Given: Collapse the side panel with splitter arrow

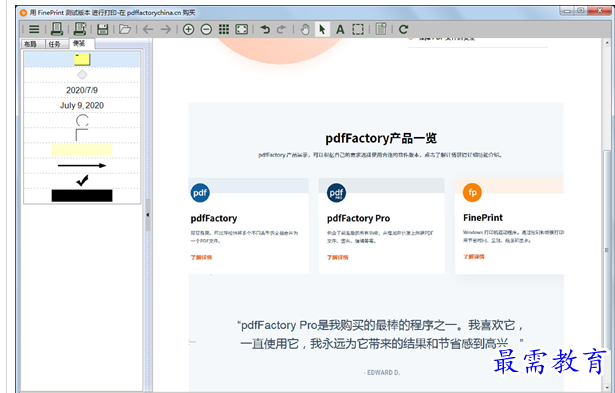Looking at the screenshot, I should [147, 215].
